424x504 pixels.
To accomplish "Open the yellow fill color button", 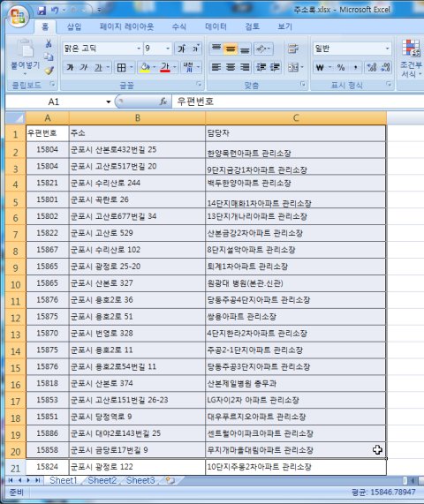I will (145, 67).
